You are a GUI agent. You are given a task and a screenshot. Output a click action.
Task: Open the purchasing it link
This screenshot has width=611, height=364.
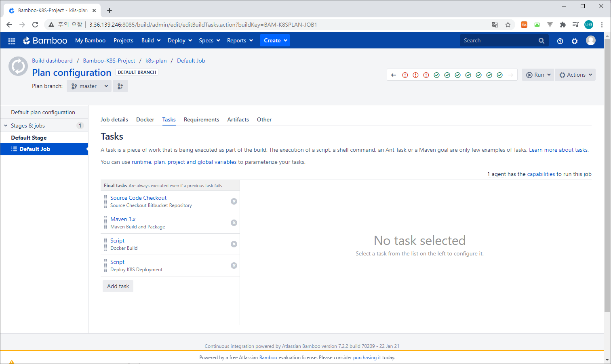click(x=367, y=358)
